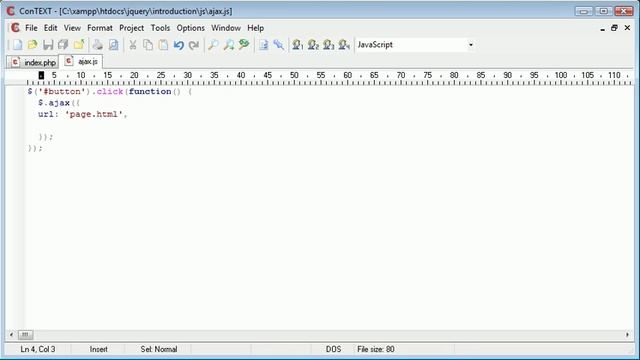Run user command key 4

[x=344, y=45]
